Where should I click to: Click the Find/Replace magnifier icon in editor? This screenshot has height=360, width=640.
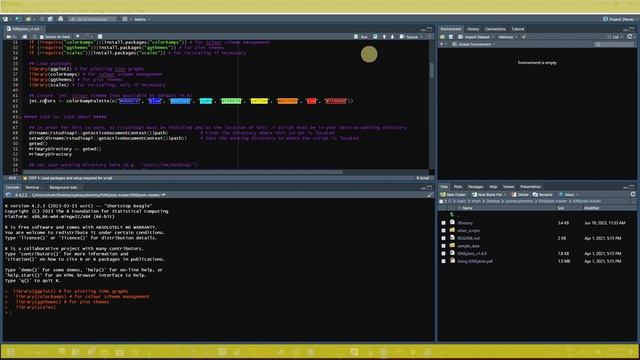(78, 37)
